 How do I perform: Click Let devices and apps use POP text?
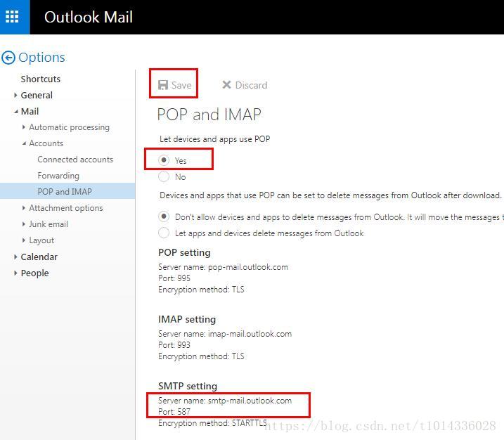[x=214, y=139]
